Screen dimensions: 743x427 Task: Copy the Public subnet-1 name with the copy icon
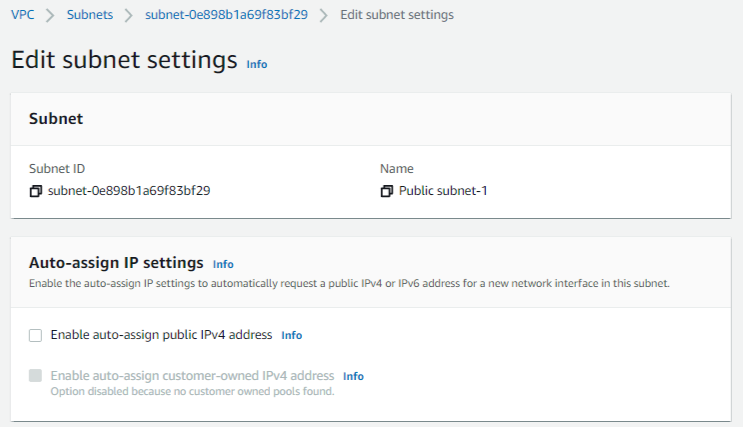(387, 191)
